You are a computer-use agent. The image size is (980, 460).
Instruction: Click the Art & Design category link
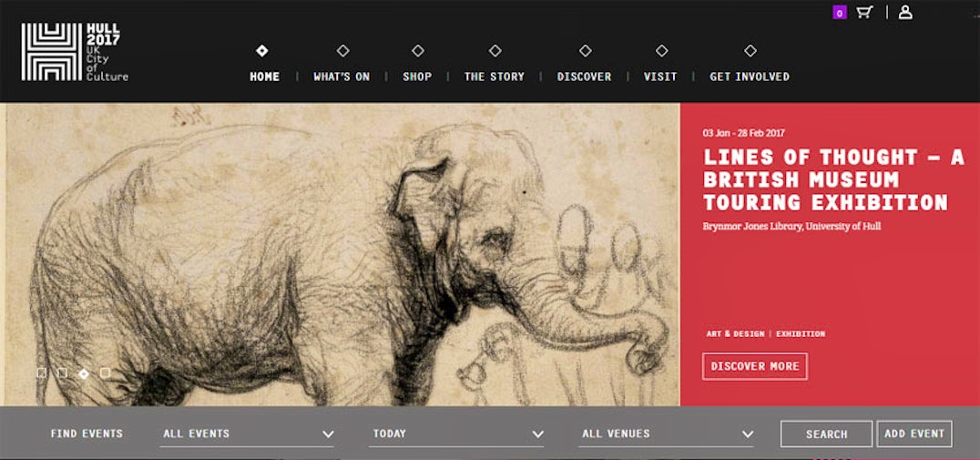(x=735, y=333)
